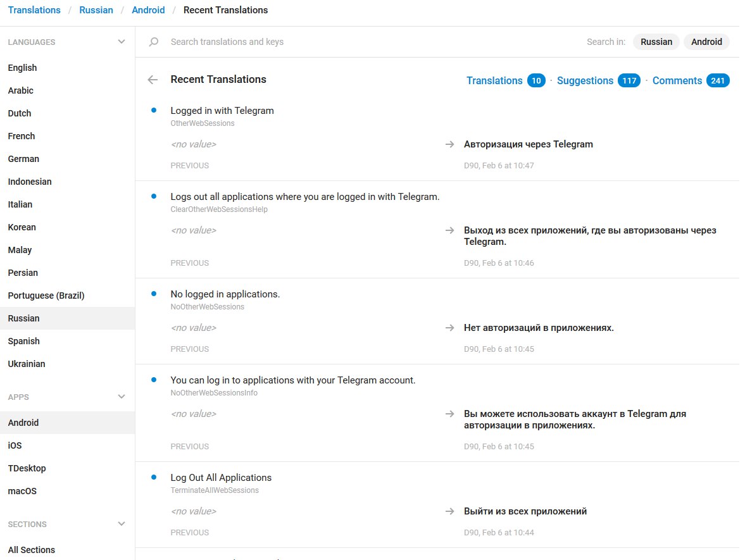745x560 pixels.
Task: Choose Persian from the sidebar
Action: [68, 273]
